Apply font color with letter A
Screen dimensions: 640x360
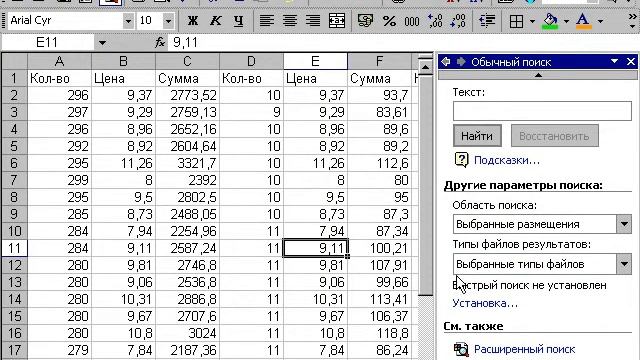(x=584, y=21)
